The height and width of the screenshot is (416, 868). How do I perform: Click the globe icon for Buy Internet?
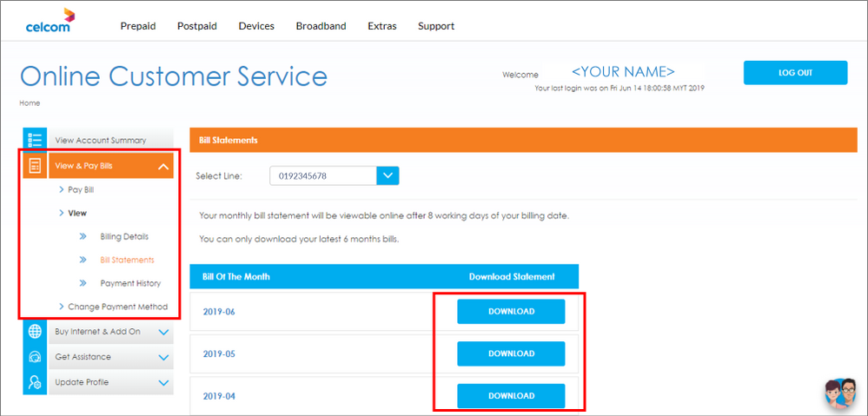(36, 332)
